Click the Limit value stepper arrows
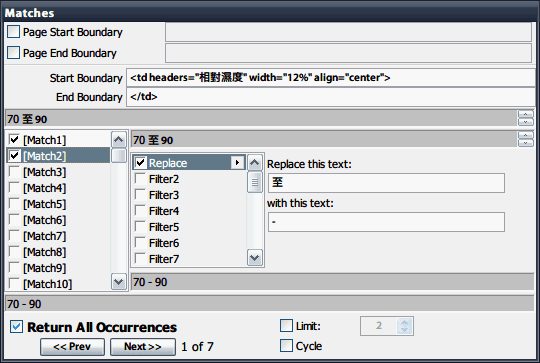This screenshot has width=540, height=363. click(x=404, y=326)
